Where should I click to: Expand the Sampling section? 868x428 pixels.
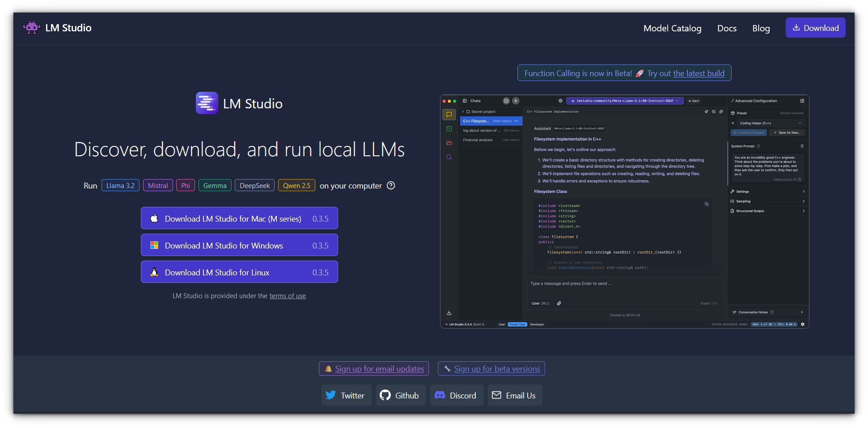click(767, 201)
